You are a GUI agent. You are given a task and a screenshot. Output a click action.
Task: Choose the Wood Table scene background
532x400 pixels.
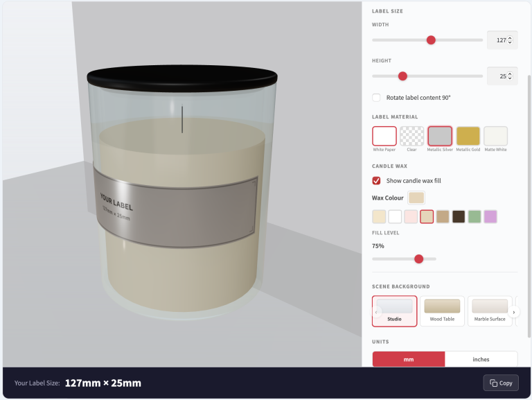coord(442,311)
